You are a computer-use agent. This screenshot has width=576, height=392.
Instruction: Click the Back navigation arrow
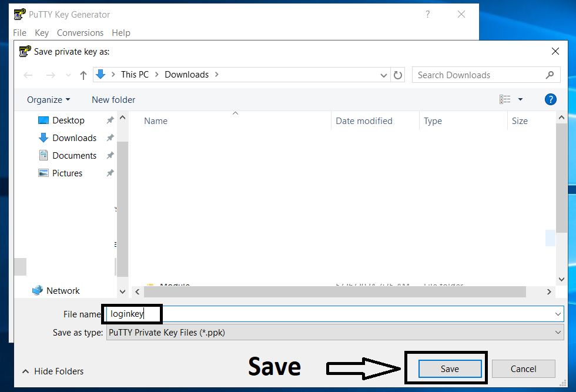(x=28, y=75)
